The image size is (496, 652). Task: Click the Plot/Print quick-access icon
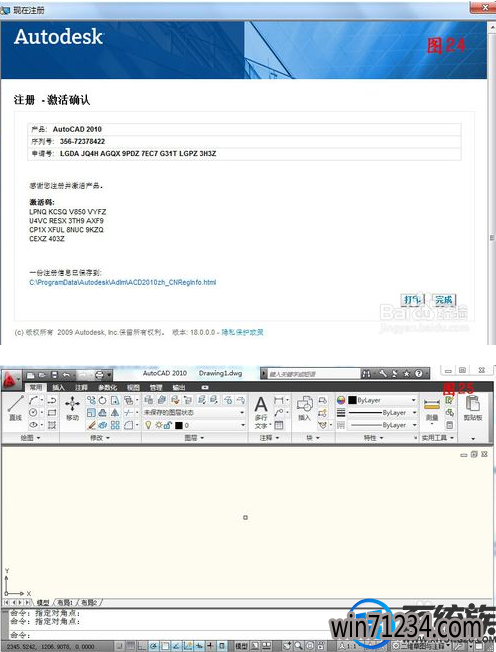click(99, 375)
